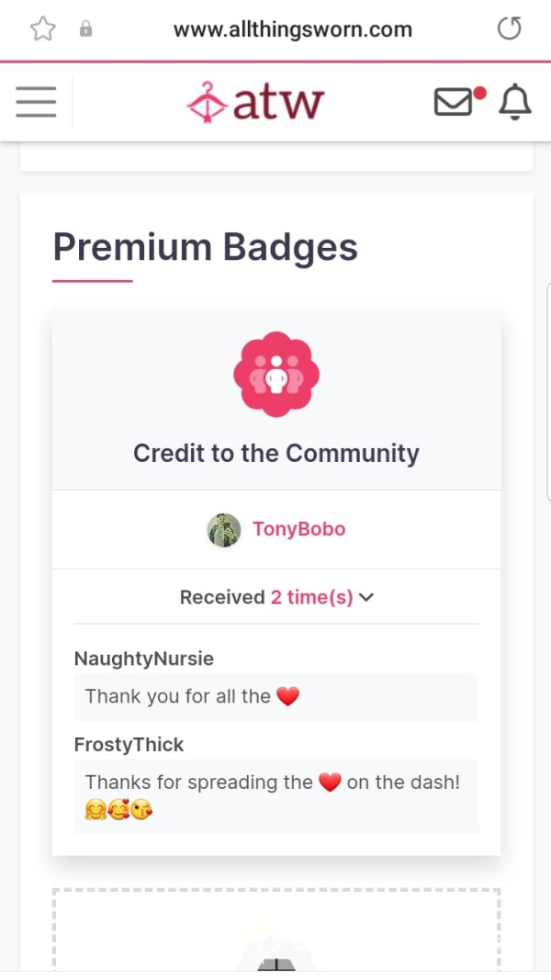
Task: Tap the padlock site security icon
Action: pos(86,29)
